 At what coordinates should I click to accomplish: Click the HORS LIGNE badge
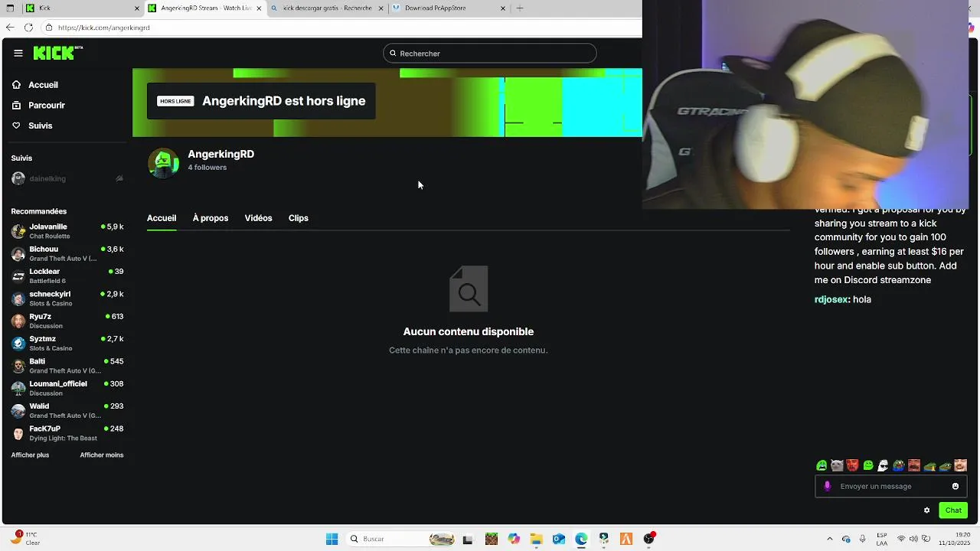[x=175, y=101]
